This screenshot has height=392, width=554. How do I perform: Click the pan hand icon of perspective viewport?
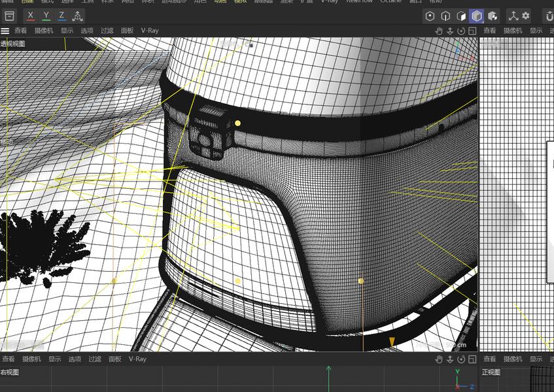(x=439, y=31)
